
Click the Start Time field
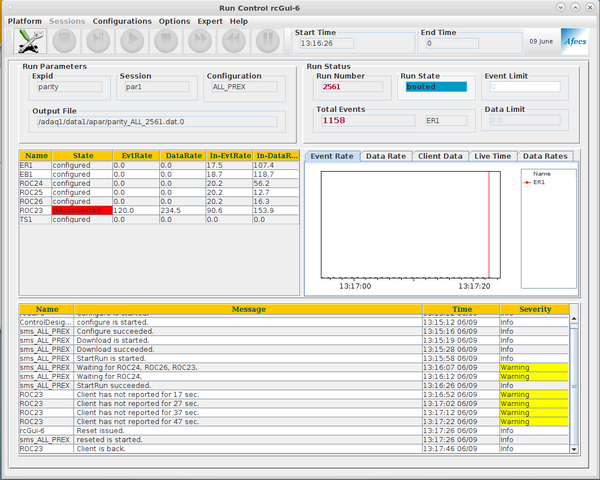click(327, 43)
